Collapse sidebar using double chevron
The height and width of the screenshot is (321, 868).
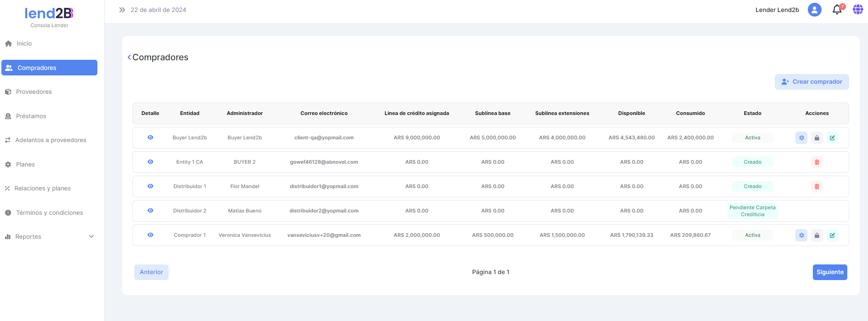(122, 10)
